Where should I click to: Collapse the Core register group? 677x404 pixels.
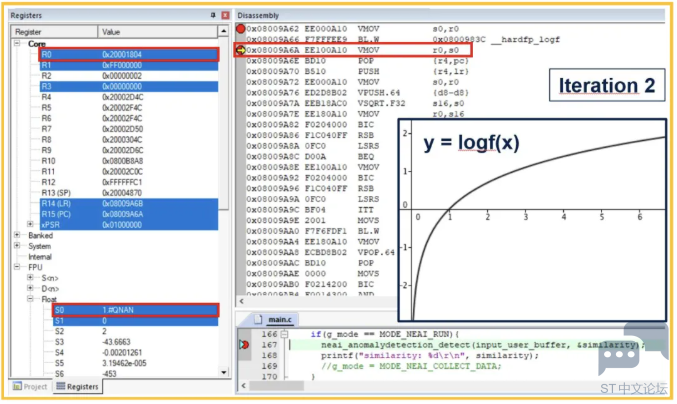pyautogui.click(x=17, y=43)
